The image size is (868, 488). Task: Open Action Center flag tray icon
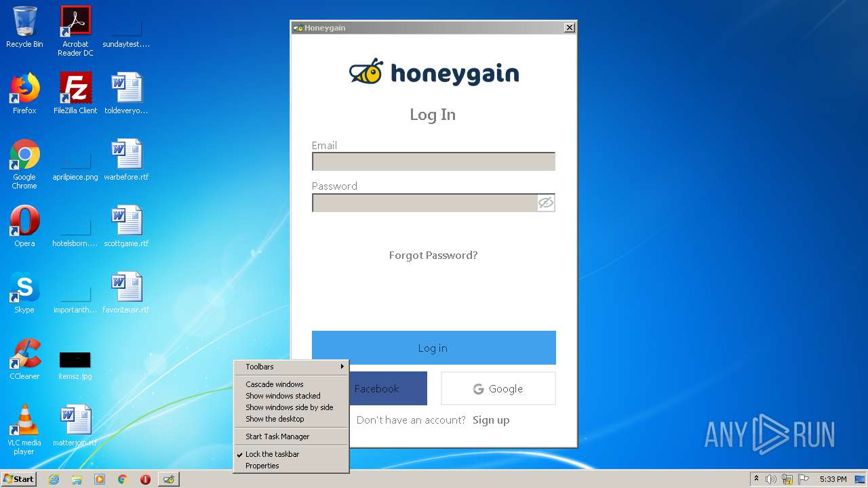[804, 479]
